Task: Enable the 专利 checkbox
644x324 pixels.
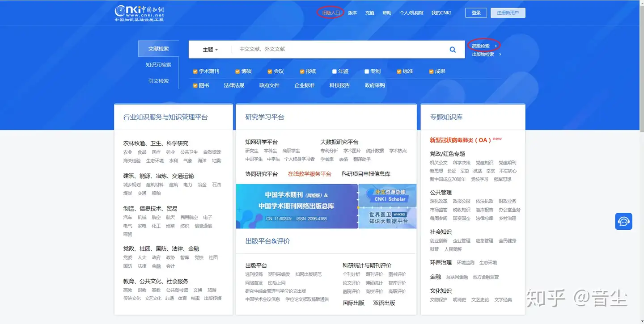Action: pyautogui.click(x=366, y=72)
